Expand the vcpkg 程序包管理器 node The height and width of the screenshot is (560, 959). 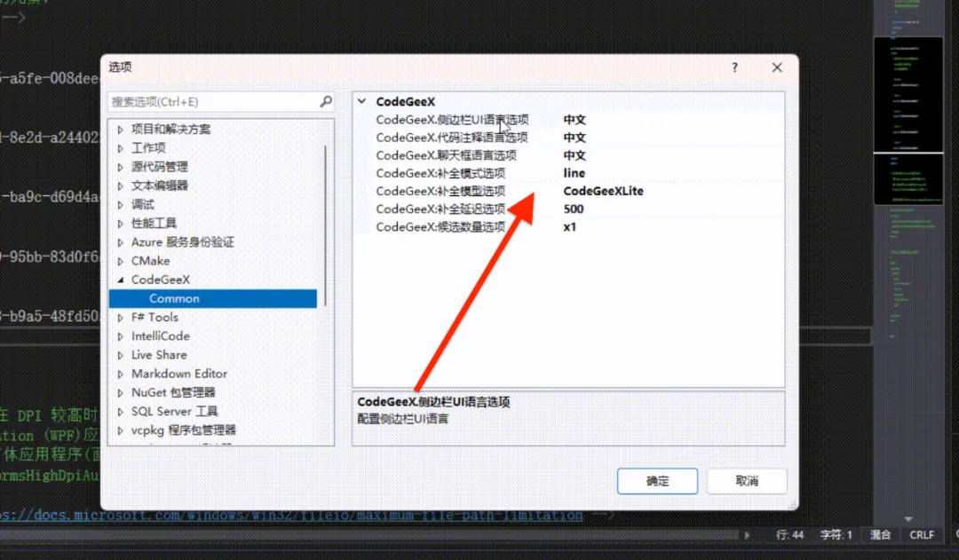coord(121,431)
